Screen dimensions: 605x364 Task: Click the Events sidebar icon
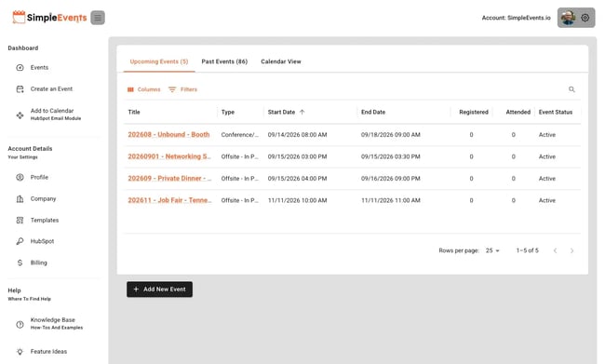(x=20, y=68)
